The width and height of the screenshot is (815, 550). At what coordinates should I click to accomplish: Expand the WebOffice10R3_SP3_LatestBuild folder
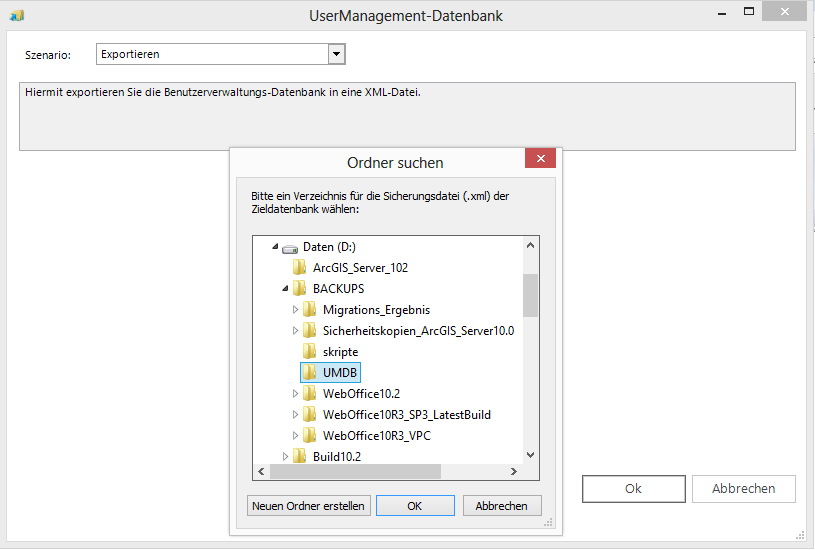[295, 414]
